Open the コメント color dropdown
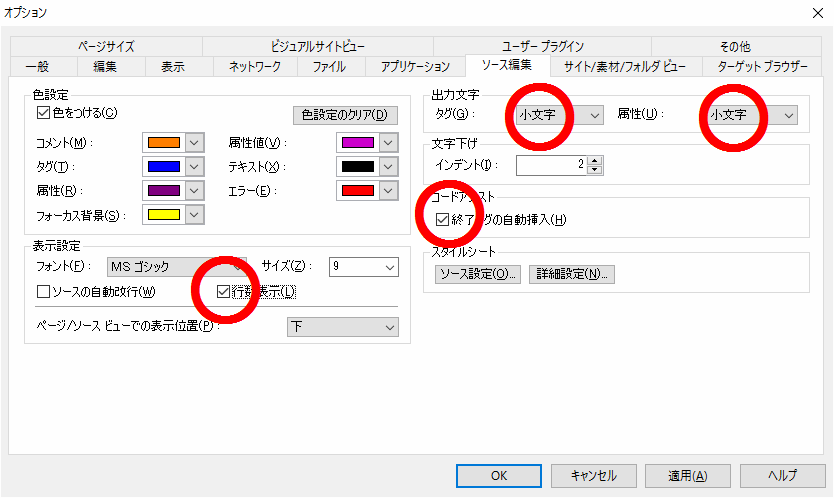 click(x=195, y=143)
